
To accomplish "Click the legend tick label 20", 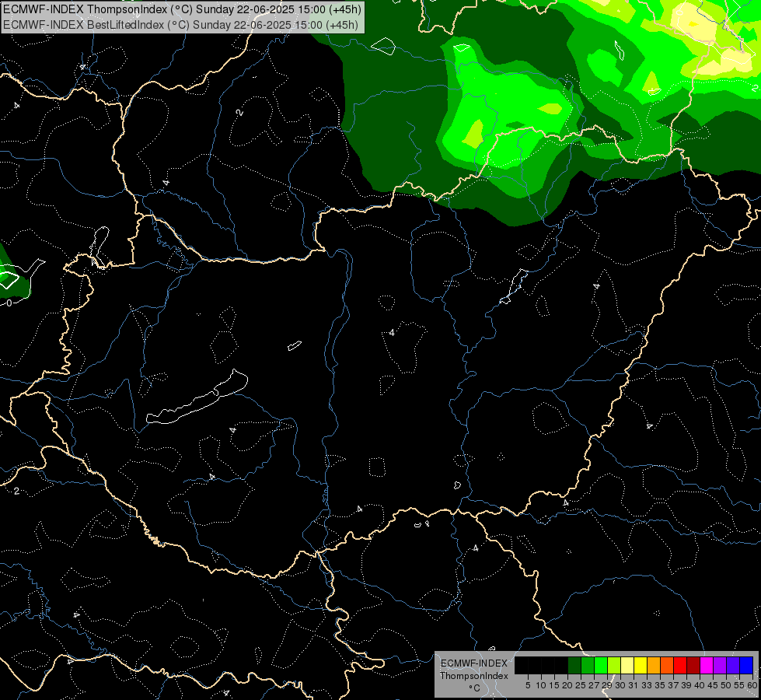I will pyautogui.click(x=568, y=685).
